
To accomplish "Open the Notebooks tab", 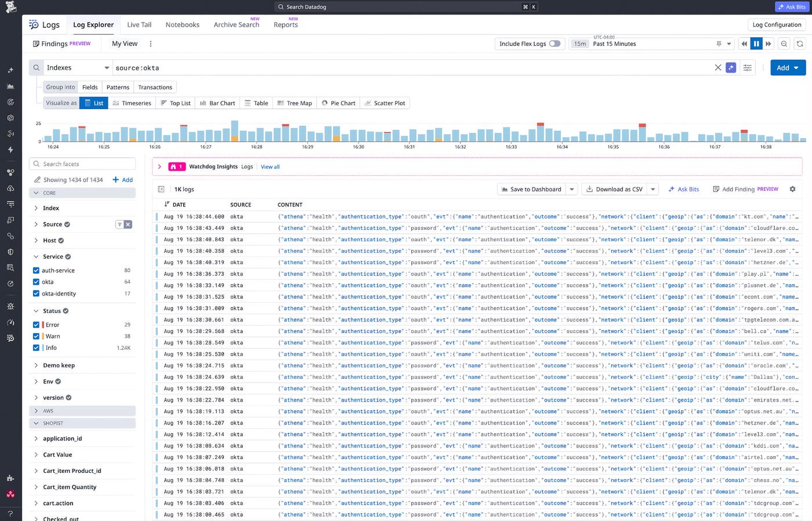I will (183, 25).
